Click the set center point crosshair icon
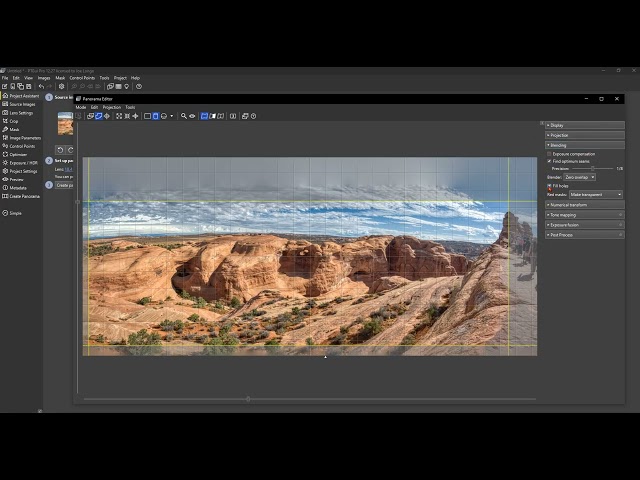The height and width of the screenshot is (480, 640). (x=107, y=116)
